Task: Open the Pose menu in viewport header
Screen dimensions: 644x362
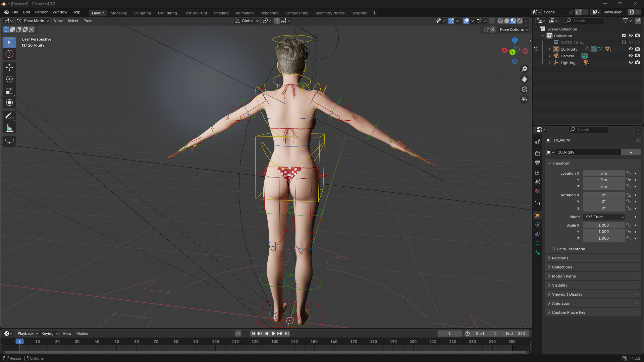Action: point(88,21)
